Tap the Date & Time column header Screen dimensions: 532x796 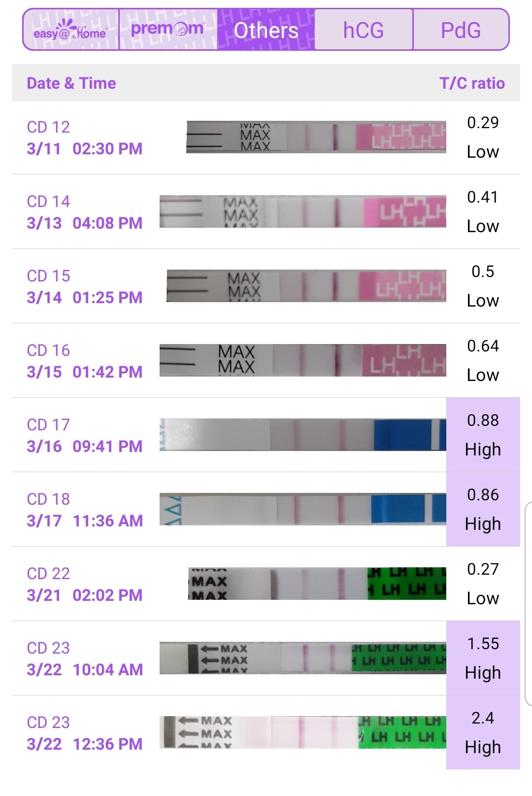(71, 83)
